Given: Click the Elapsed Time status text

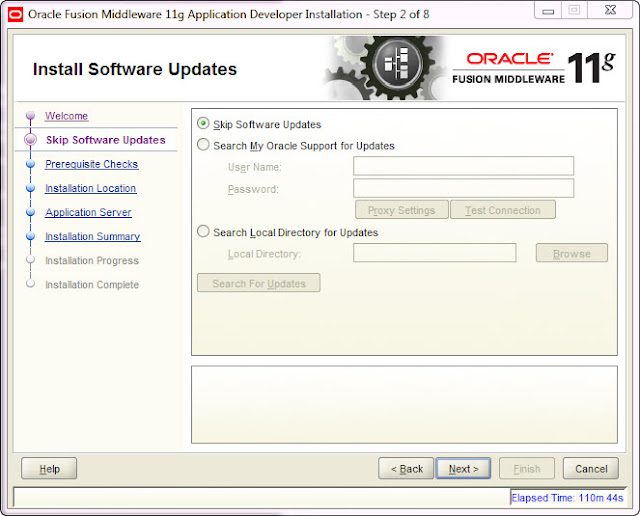Looking at the screenshot, I should [567, 498].
